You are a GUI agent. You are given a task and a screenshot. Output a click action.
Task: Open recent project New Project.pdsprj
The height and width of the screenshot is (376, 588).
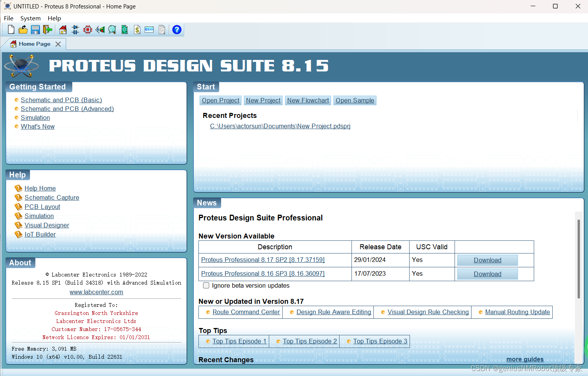pos(280,126)
